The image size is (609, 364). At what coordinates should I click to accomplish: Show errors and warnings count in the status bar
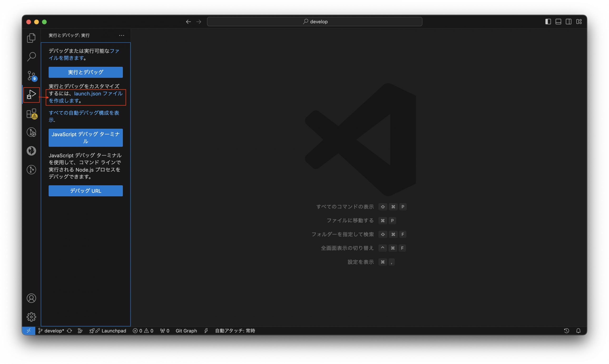[x=143, y=331]
